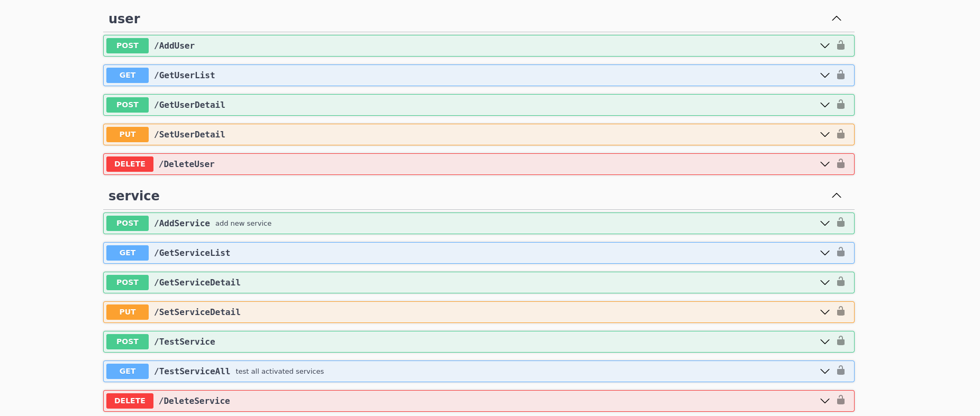This screenshot has height=416, width=980.
Task: Click the GET badge for /GetUserList
Action: (x=128, y=76)
